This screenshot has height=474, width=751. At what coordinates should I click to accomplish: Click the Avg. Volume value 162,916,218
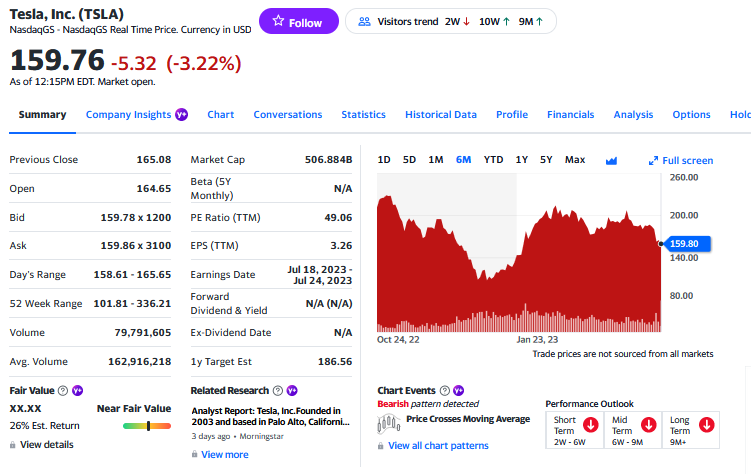click(x=140, y=361)
